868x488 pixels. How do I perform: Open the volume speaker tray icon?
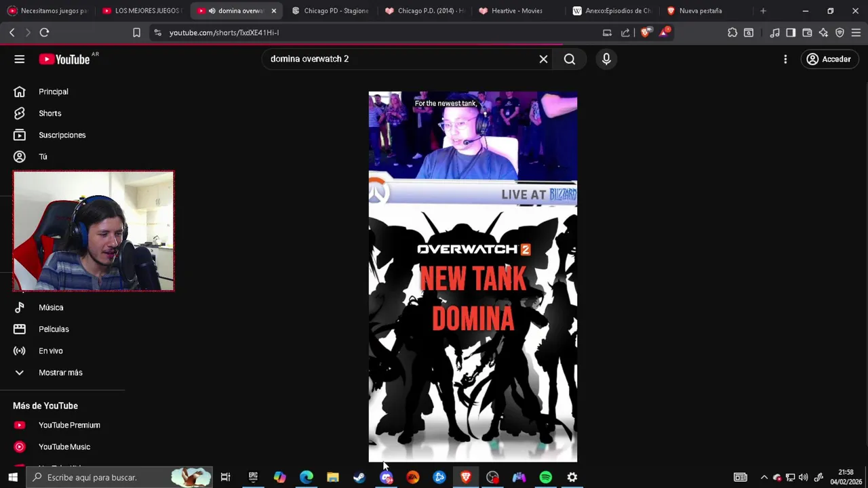pyautogui.click(x=804, y=477)
